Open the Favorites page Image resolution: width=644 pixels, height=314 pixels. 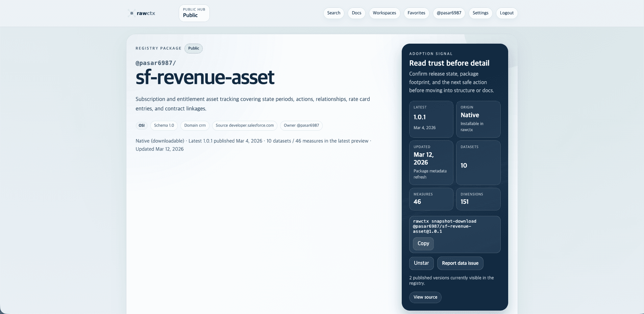click(416, 13)
